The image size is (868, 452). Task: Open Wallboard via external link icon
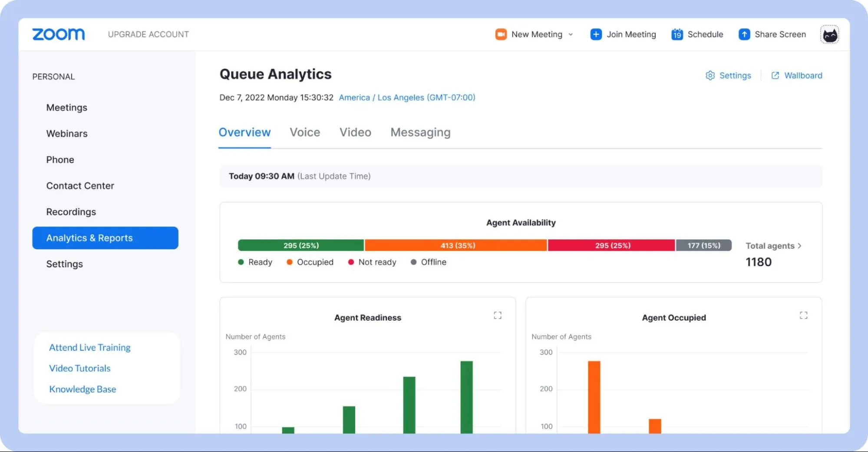pyautogui.click(x=775, y=75)
